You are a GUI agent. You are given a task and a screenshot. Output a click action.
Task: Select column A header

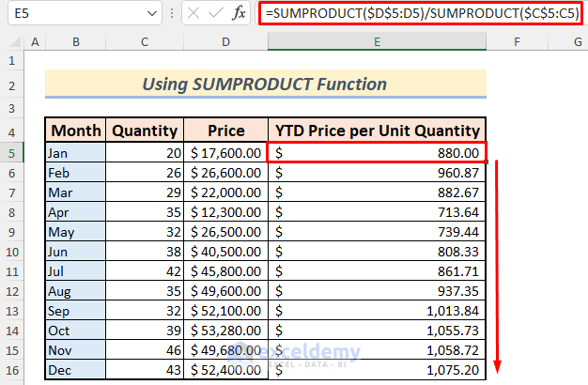(35, 42)
